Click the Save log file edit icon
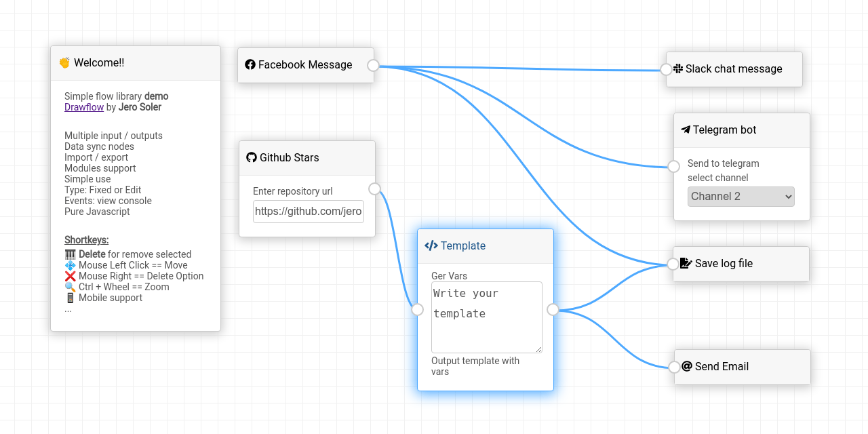The image size is (868, 434). pyautogui.click(x=686, y=263)
